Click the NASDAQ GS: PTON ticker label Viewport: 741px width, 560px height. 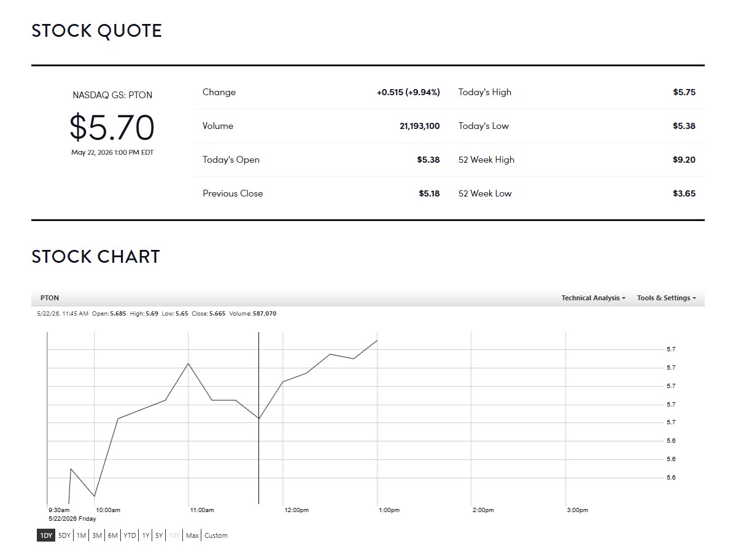tap(112, 95)
